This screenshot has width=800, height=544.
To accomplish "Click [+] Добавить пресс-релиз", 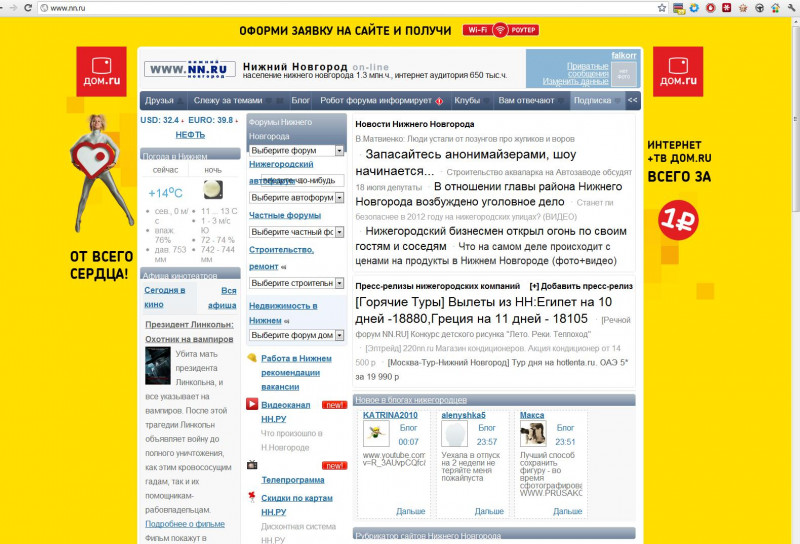I will pos(581,286).
